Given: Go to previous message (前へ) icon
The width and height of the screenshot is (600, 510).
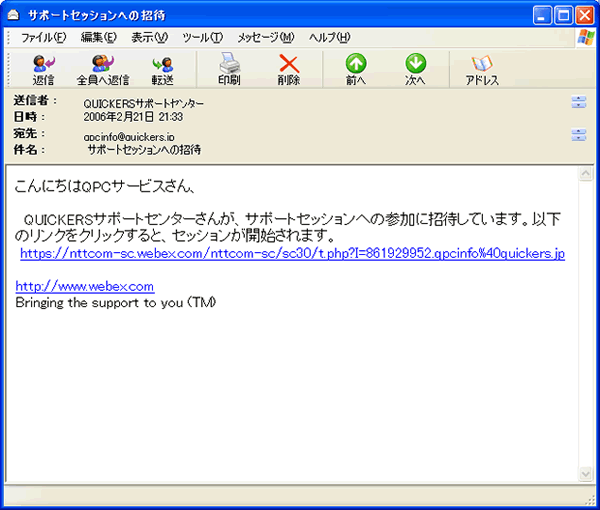Looking at the screenshot, I should (356, 69).
